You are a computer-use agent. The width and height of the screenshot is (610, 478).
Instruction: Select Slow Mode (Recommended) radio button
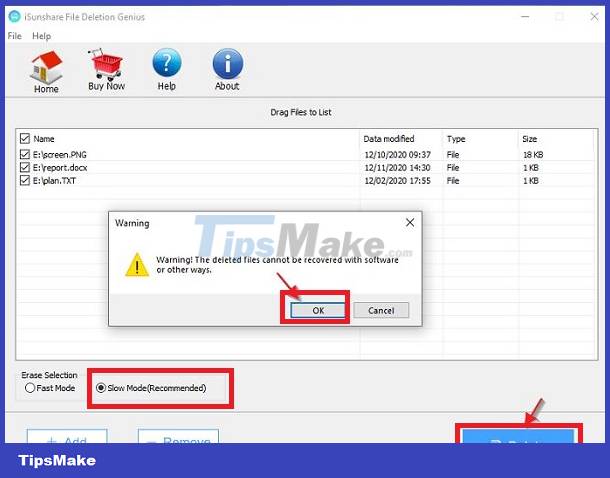(101, 388)
